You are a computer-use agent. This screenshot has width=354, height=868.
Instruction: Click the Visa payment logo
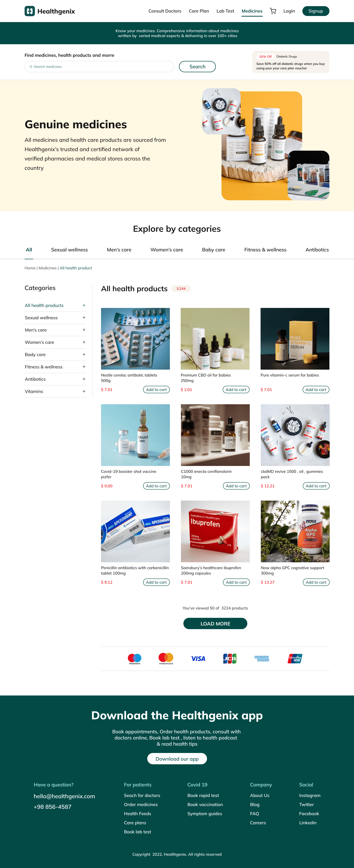pos(198,658)
